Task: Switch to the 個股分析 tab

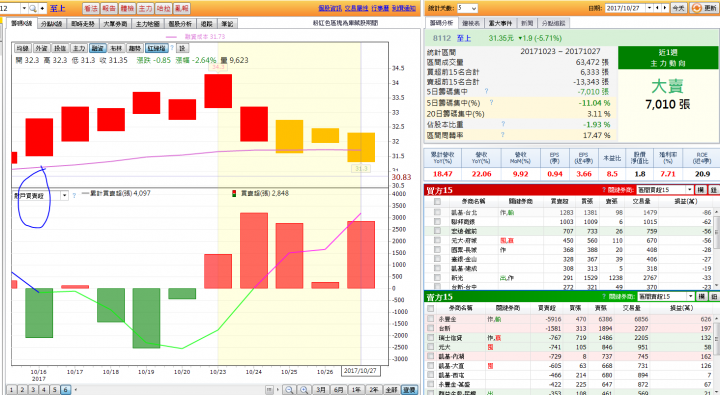Action: 180,23
